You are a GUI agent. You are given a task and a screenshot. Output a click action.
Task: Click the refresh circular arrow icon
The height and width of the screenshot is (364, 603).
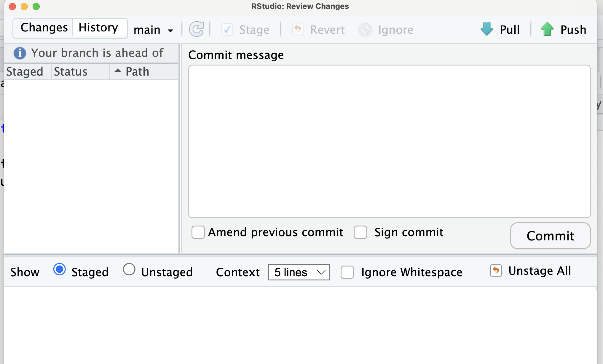point(196,29)
